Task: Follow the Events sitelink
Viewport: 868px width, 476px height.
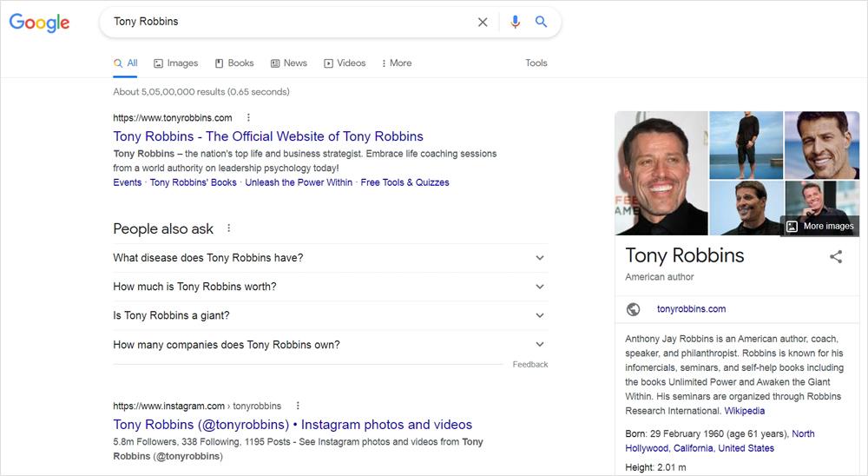Action: (x=128, y=182)
